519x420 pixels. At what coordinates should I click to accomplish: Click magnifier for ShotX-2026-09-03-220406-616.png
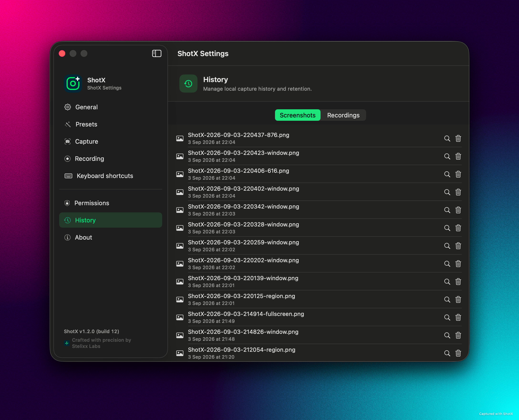click(447, 174)
